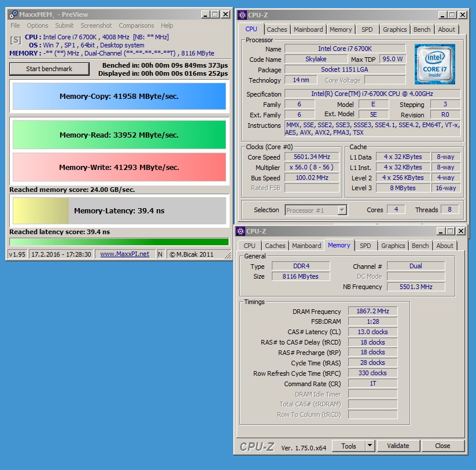Click the version v1.95 status bar entry
This screenshot has height=470, width=476.
(x=17, y=254)
